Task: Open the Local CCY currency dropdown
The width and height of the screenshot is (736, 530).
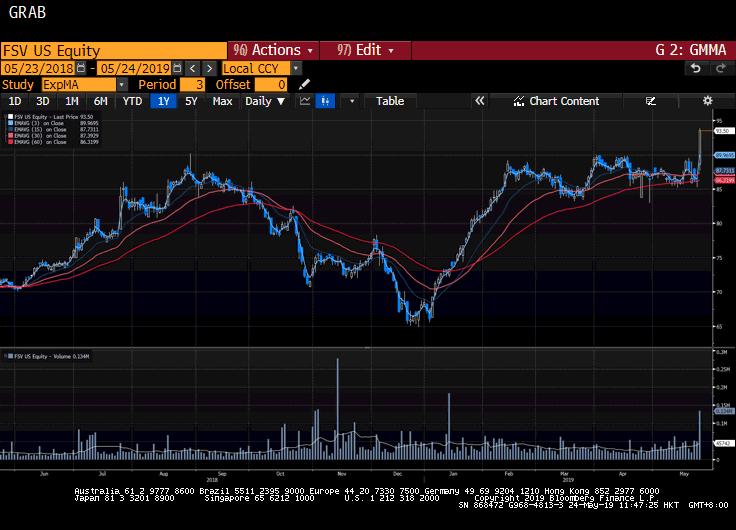Action: 296,69
